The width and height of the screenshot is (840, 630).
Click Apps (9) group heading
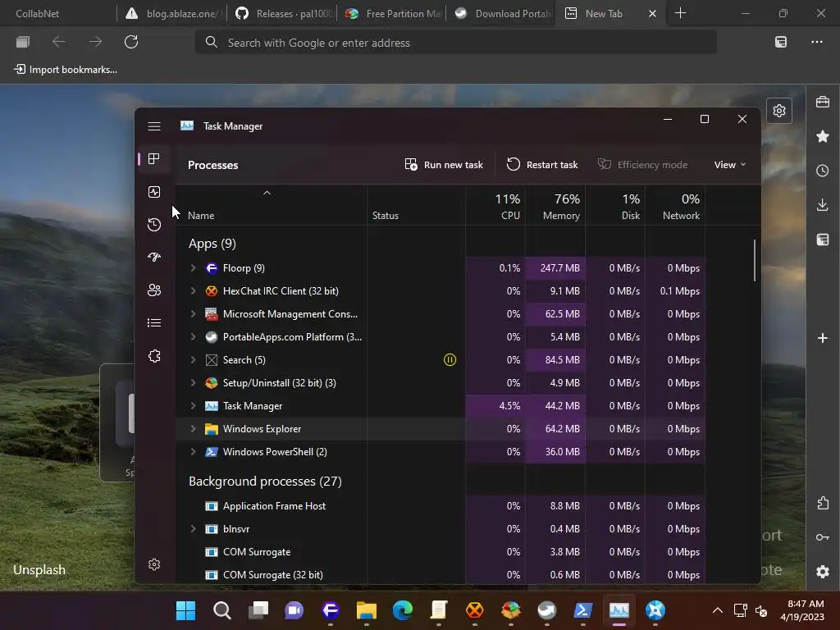click(212, 244)
